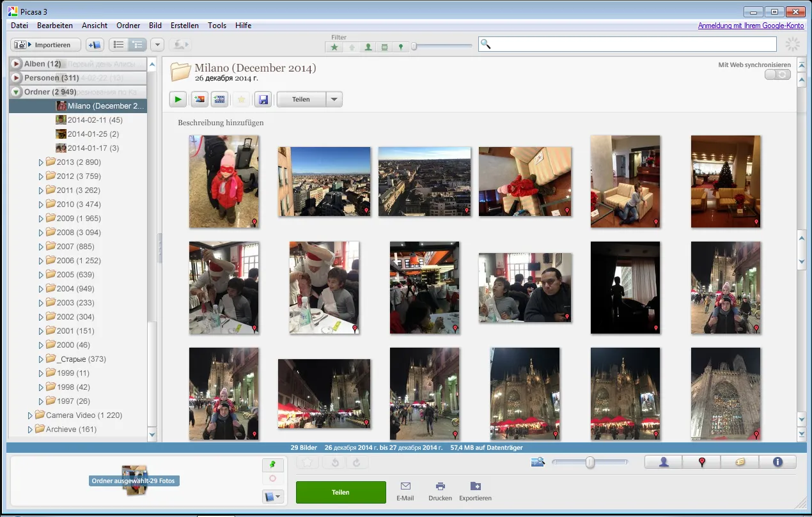Viewport: 812px width, 517px height.
Task: Adjust the date range filter slider
Action: pyautogui.click(x=414, y=46)
